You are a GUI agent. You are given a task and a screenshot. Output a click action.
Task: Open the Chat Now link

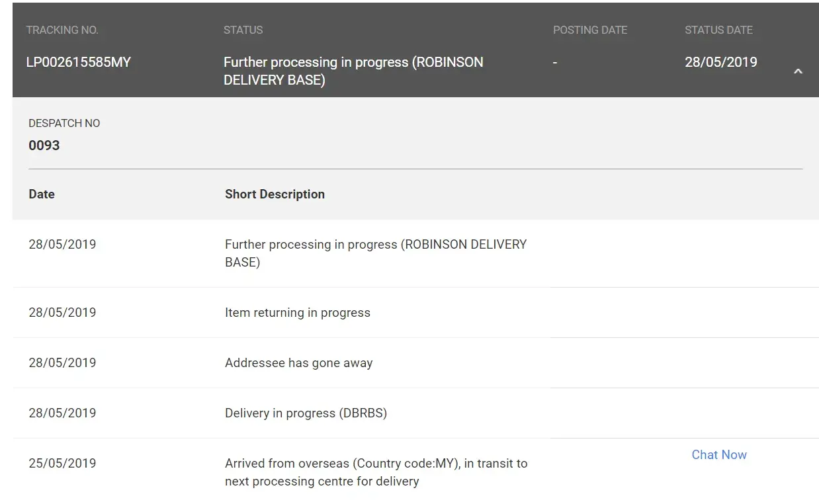(x=718, y=454)
